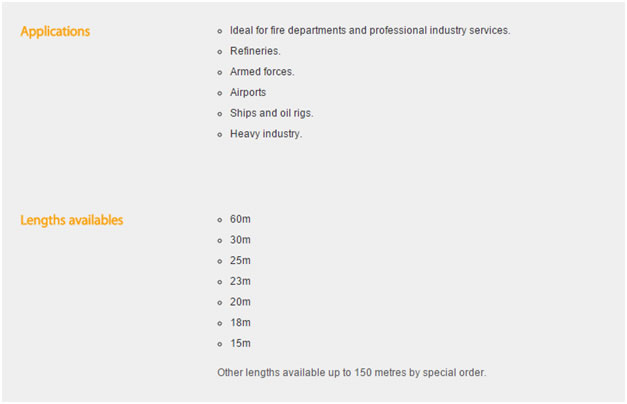Click the bullet marker beside Airports
This screenshot has height=404, width=627.
[220, 93]
